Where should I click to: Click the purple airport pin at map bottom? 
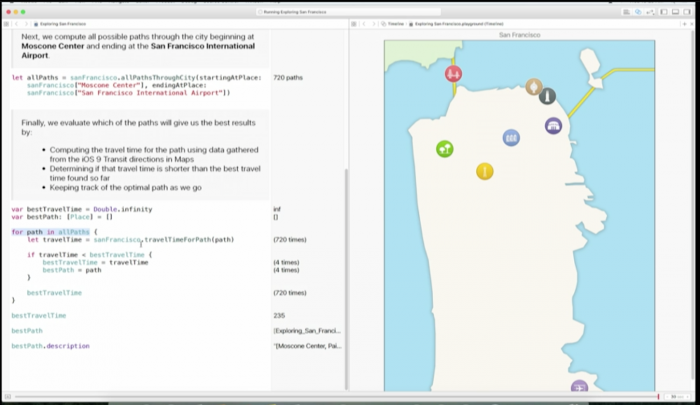(x=579, y=387)
